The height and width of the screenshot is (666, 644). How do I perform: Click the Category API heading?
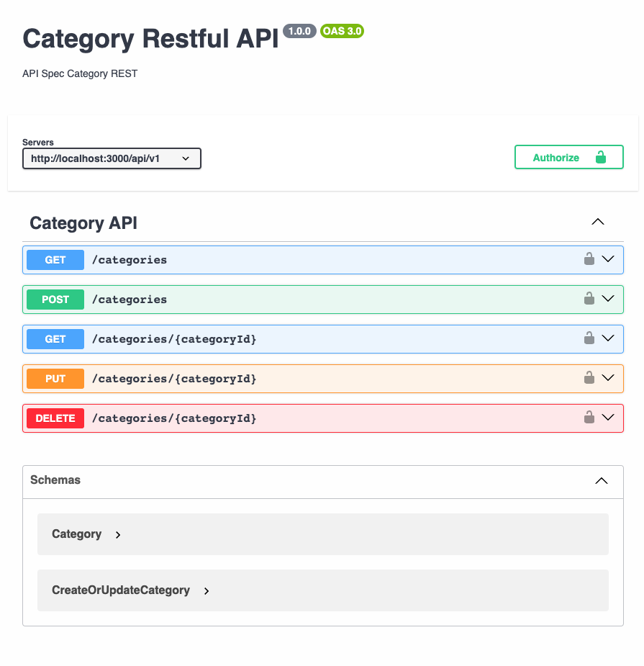[x=83, y=223]
